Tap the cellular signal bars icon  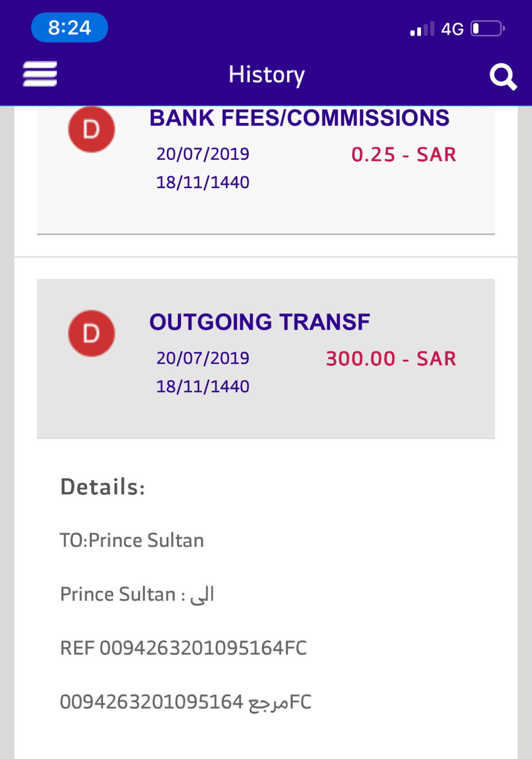coord(422,29)
